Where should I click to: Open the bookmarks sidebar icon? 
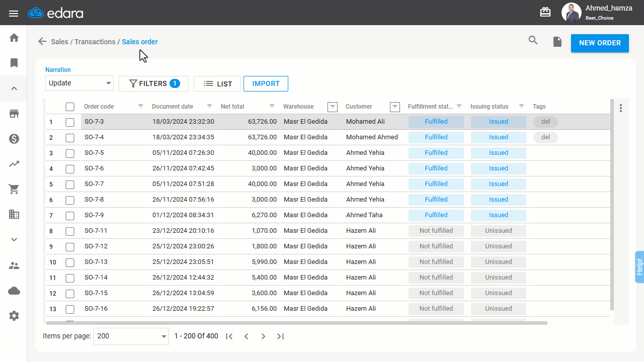(14, 63)
